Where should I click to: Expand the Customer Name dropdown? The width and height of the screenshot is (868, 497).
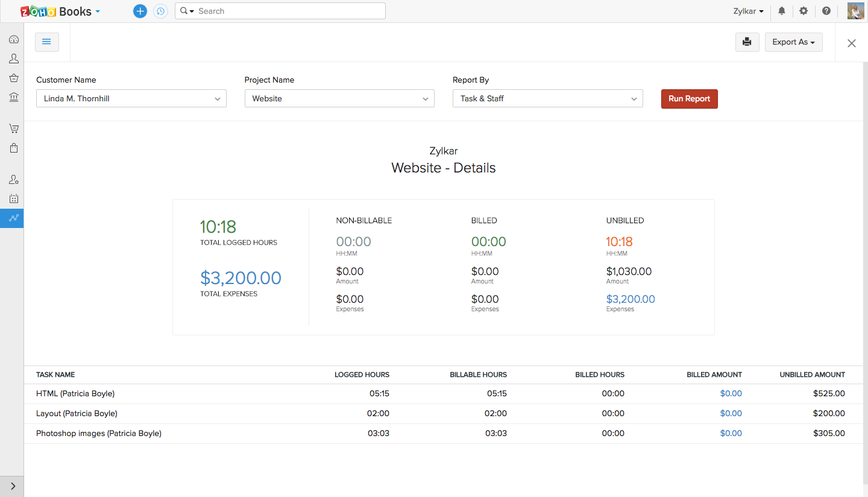[x=131, y=98]
